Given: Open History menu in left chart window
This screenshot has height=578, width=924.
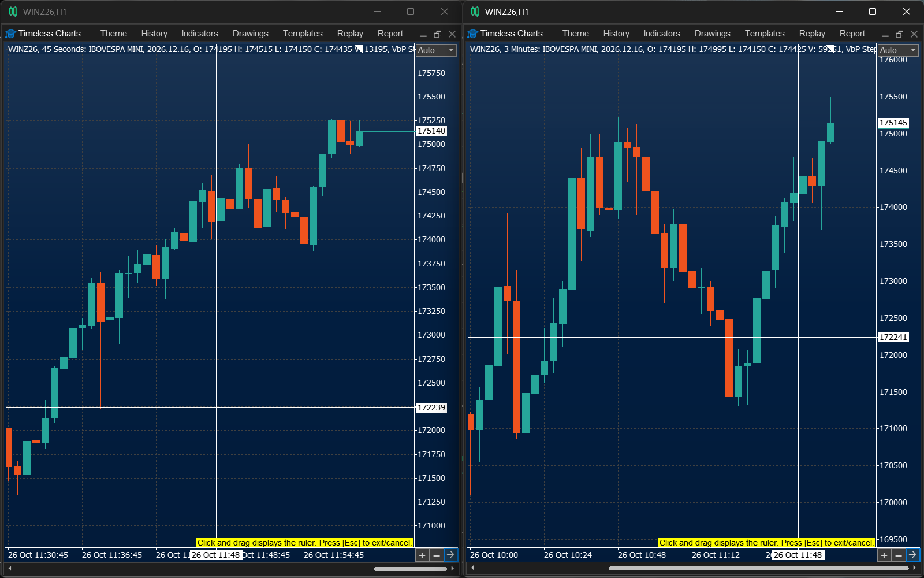Looking at the screenshot, I should pyautogui.click(x=154, y=34).
